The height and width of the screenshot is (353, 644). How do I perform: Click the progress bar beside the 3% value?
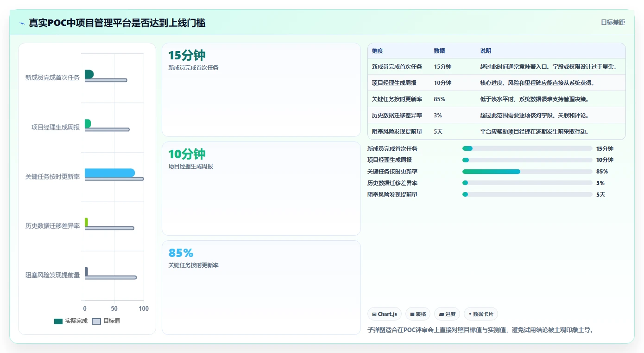pyautogui.click(x=527, y=183)
